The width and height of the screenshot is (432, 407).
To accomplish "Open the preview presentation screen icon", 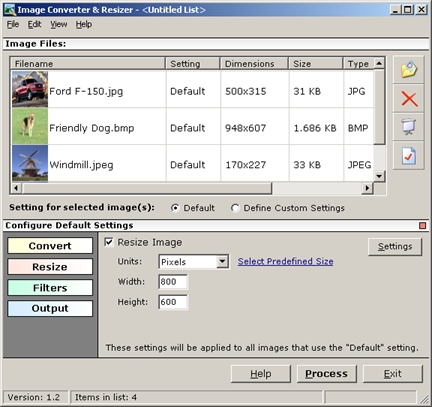I will [x=409, y=127].
